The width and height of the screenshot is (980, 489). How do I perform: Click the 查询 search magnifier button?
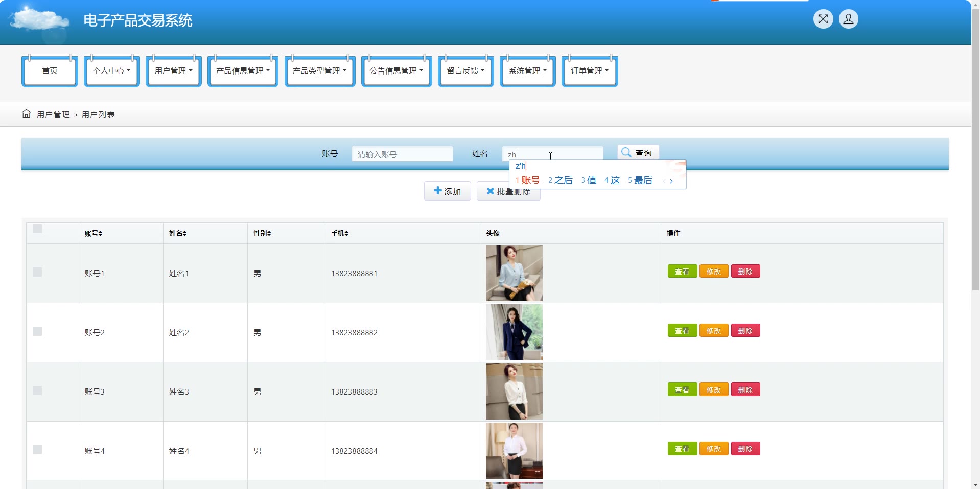click(x=638, y=153)
